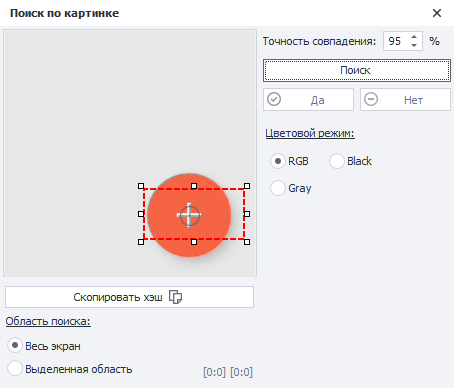The height and width of the screenshot is (388, 454).
Task: Click the percent sign beside accuracy
Action: (434, 41)
